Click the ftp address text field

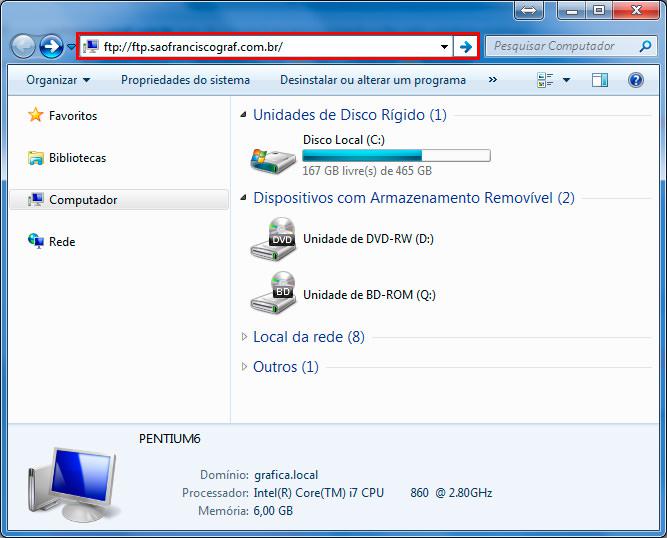(268, 46)
